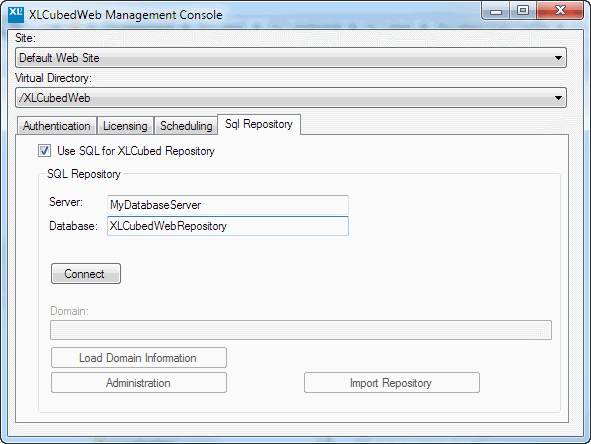The width and height of the screenshot is (591, 444).
Task: Open the Virtual Directory dropdown
Action: 291,98
